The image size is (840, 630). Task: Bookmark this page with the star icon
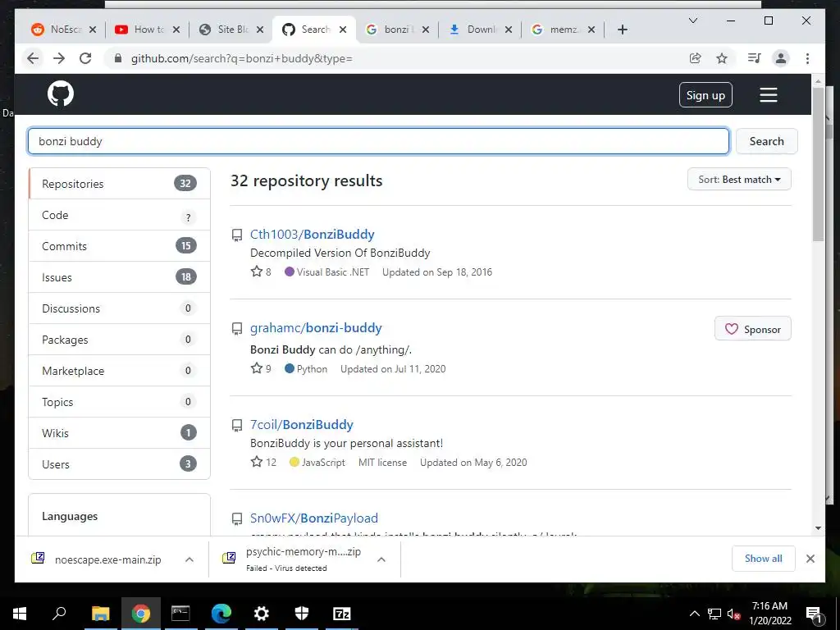point(722,58)
